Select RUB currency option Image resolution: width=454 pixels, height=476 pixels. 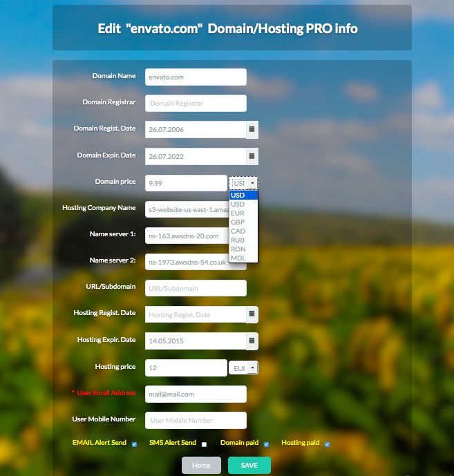pos(238,240)
